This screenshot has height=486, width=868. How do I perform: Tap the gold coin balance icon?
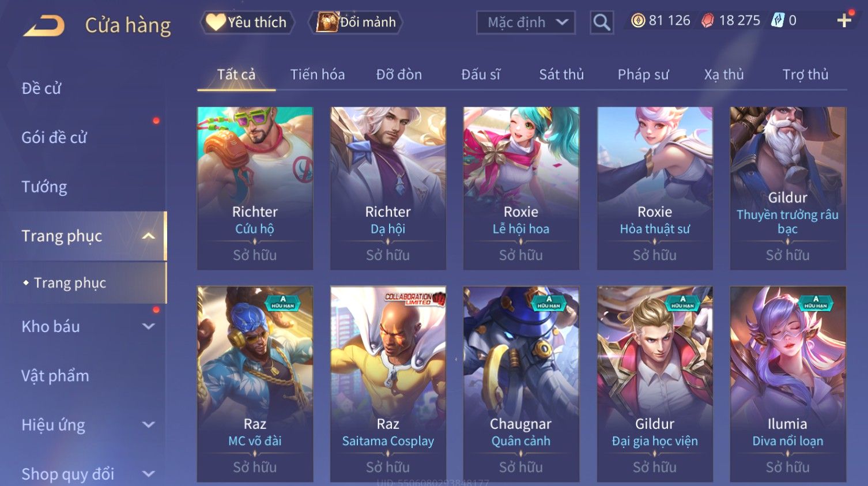(x=638, y=21)
